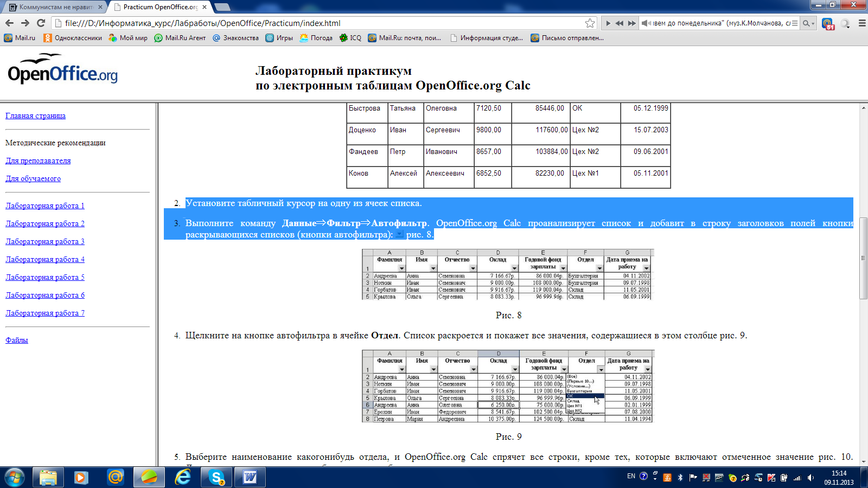The image size is (868, 488).
Task: Open the volume speaker tray icon
Action: click(810, 478)
